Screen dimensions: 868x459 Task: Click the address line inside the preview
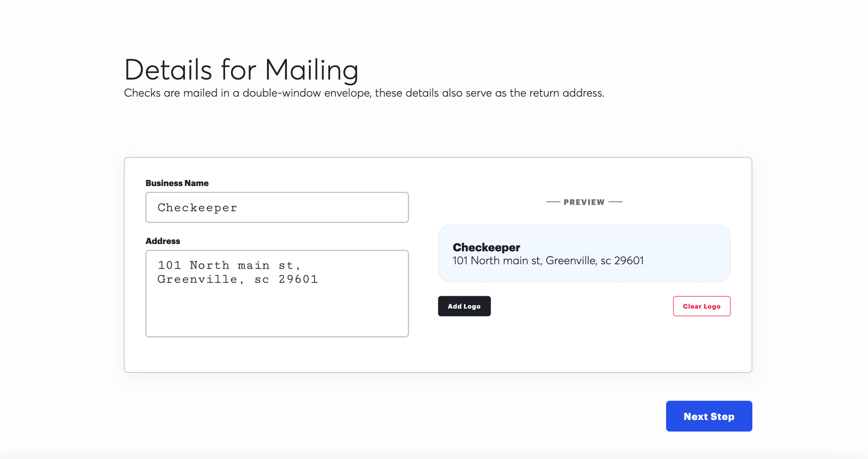tap(548, 260)
